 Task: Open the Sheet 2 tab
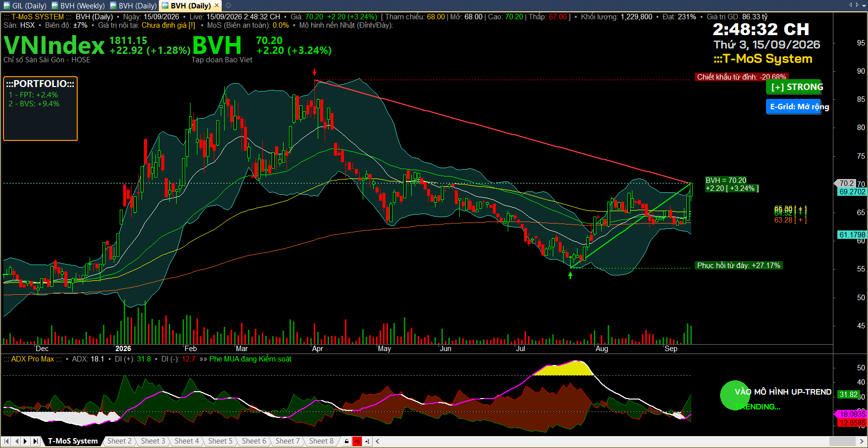click(119, 441)
